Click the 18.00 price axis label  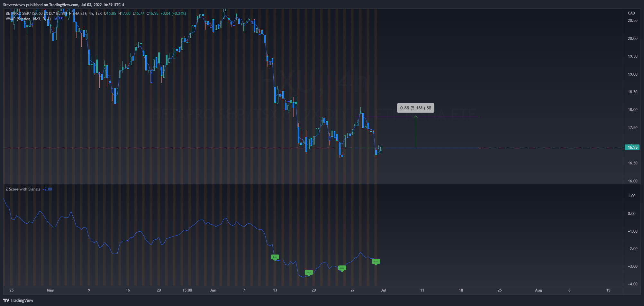632,110
